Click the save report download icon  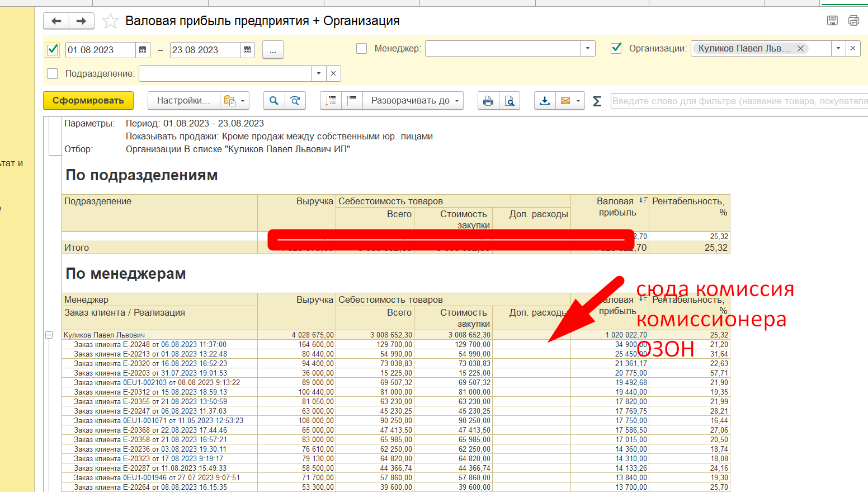pyautogui.click(x=544, y=101)
